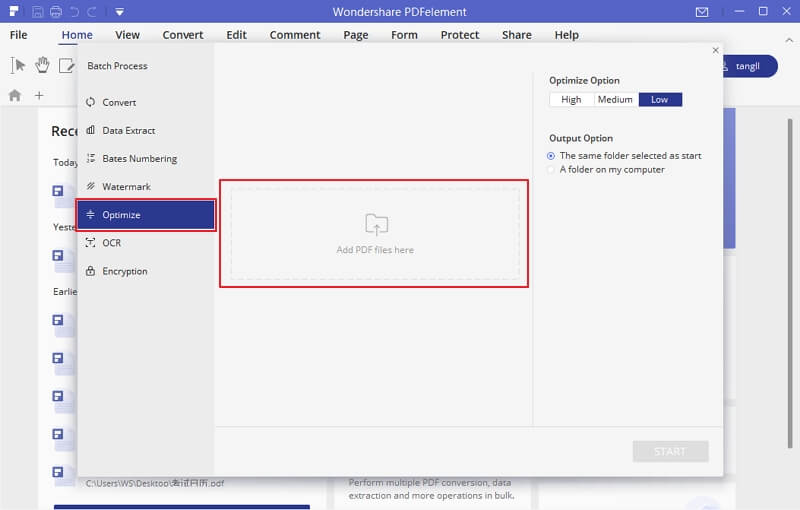Close the Batch Process dialog
Screen dimensions: 800x510
pyautogui.click(x=715, y=50)
